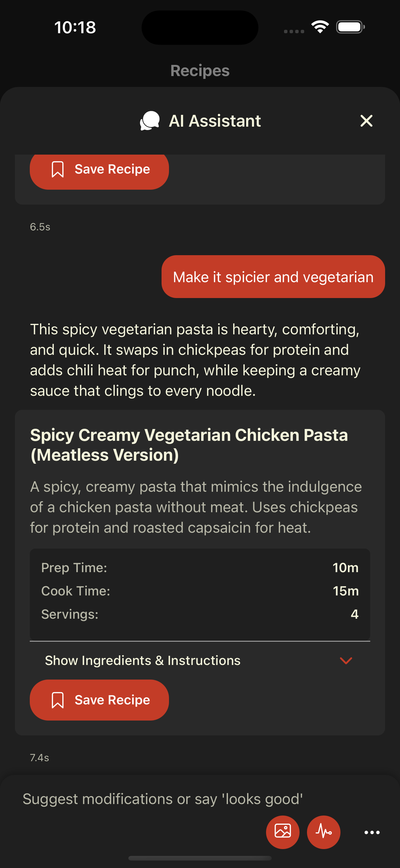Tap the Recipes header title
This screenshot has width=400, height=868.
coord(200,71)
